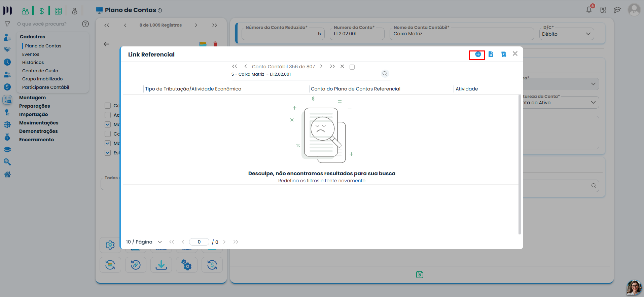This screenshot has height=297, width=644.
Task: Click the magnifier search icon under Conta Contábil
Action: tap(385, 74)
